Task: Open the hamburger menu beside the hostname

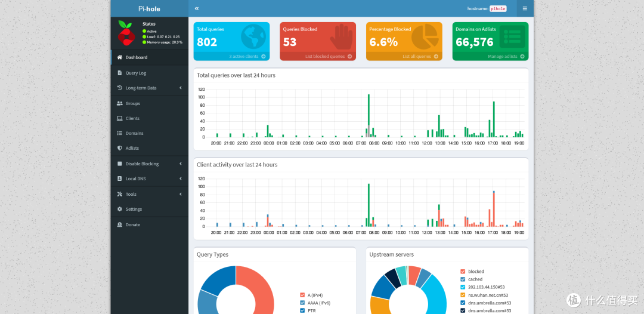Action: pyautogui.click(x=525, y=8)
